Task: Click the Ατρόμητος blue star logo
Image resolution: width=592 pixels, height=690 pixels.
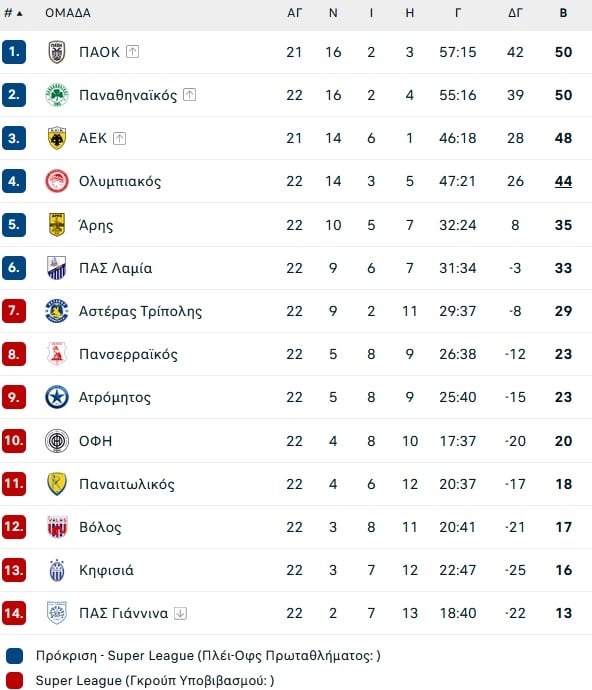Action: pyautogui.click(x=57, y=397)
